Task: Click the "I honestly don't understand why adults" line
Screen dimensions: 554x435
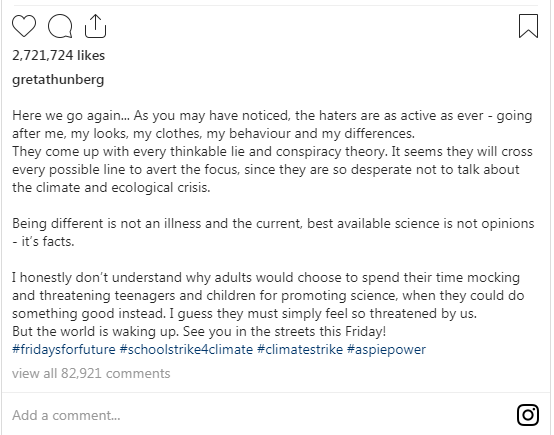Action: 266,278
